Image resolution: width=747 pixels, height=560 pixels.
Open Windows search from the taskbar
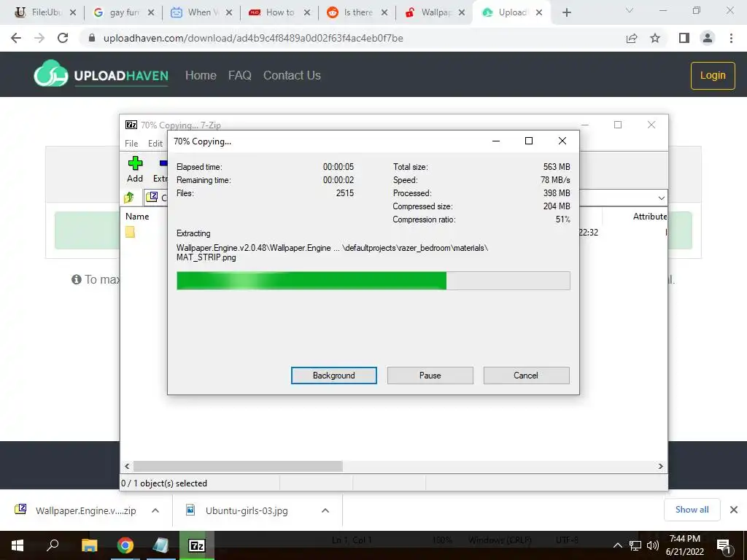(53, 545)
